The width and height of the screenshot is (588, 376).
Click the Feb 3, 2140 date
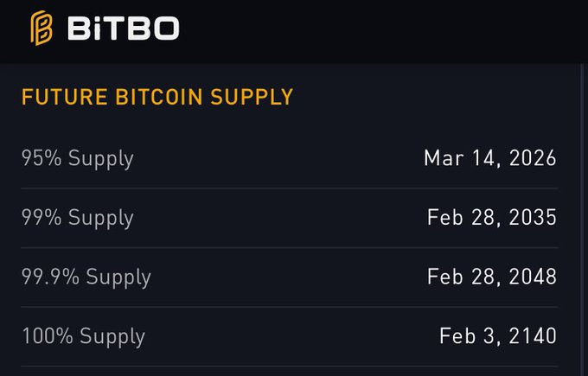tap(498, 335)
